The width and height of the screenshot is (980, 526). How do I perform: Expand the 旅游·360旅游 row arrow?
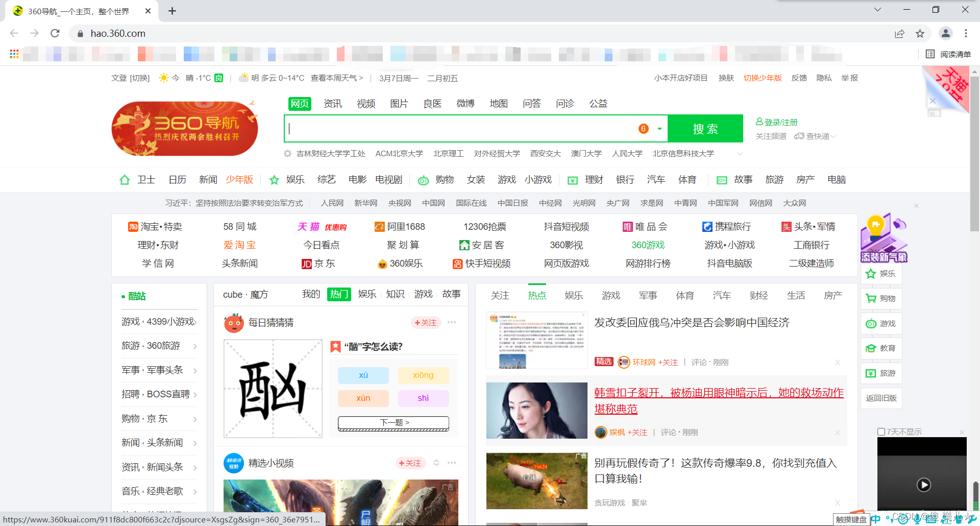pyautogui.click(x=195, y=346)
